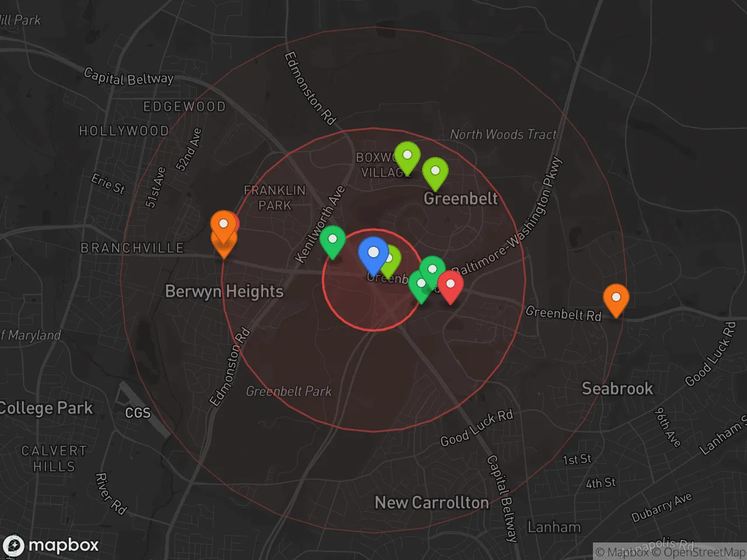Image resolution: width=747 pixels, height=560 pixels.
Task: Click the © Mapbox attribution link
Action: tap(622, 552)
